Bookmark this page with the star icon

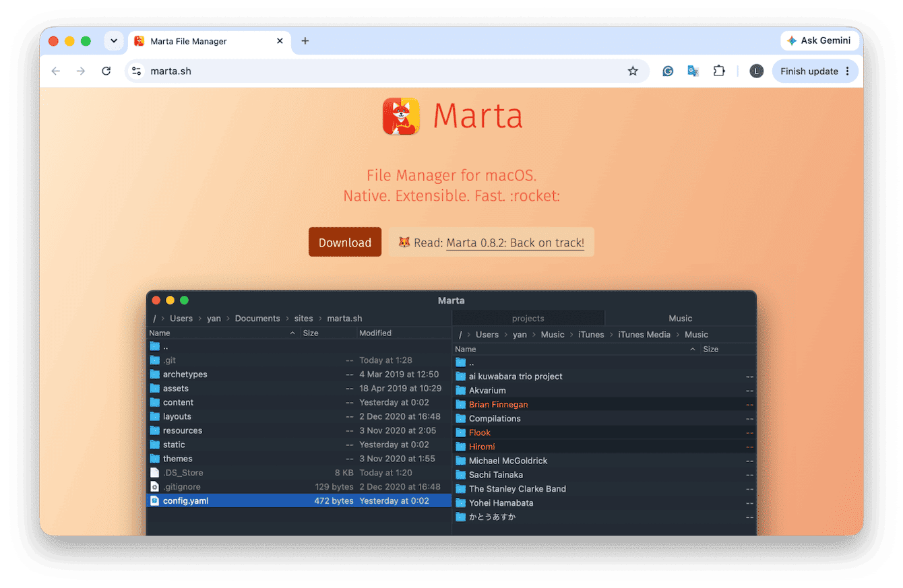point(633,71)
